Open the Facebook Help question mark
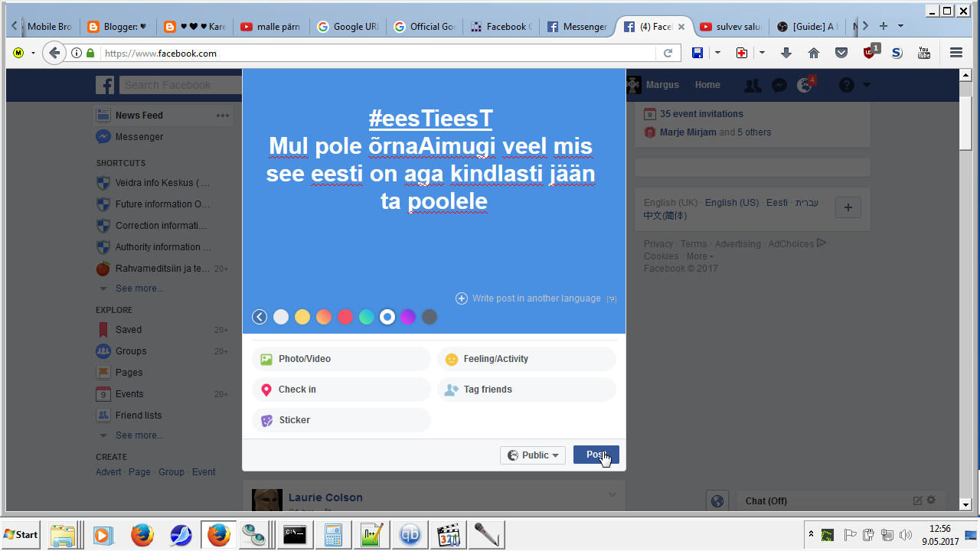Screen dimensions: 980x551 pyautogui.click(x=846, y=85)
